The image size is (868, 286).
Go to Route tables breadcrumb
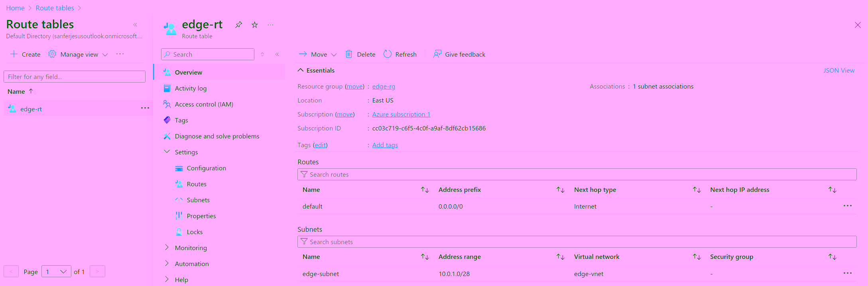[x=55, y=8]
